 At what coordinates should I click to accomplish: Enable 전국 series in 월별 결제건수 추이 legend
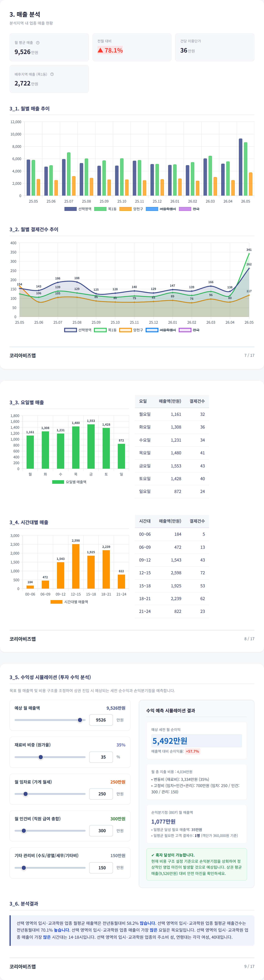point(189,330)
